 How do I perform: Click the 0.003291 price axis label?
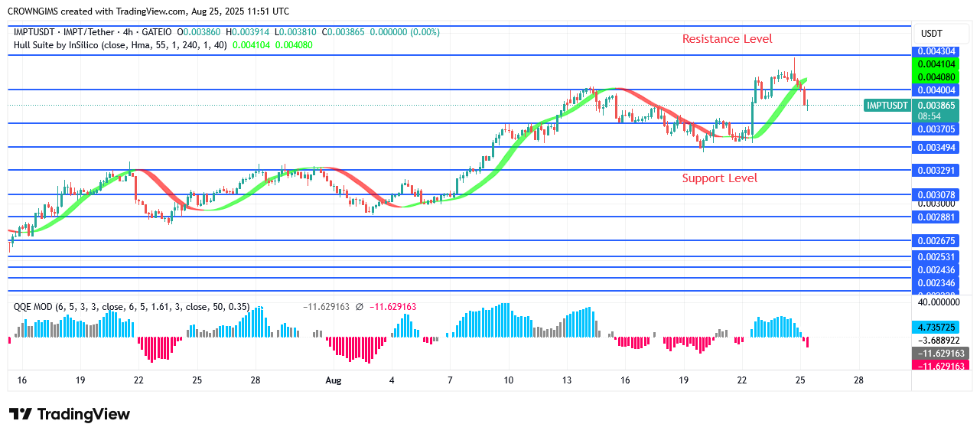pyautogui.click(x=937, y=171)
